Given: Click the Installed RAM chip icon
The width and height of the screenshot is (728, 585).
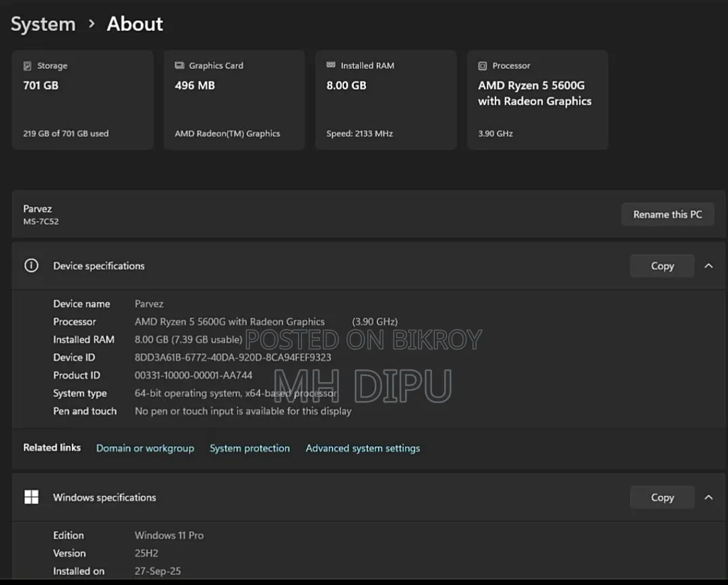Looking at the screenshot, I should pos(330,65).
